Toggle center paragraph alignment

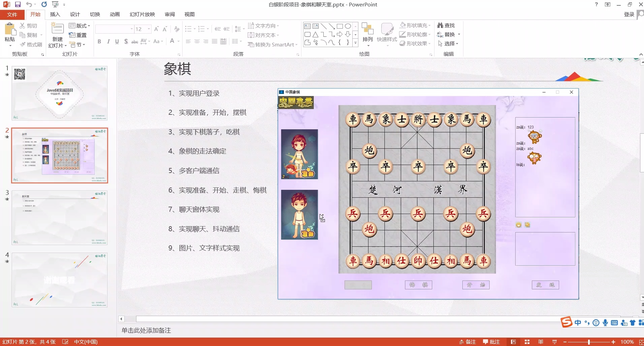coord(196,41)
